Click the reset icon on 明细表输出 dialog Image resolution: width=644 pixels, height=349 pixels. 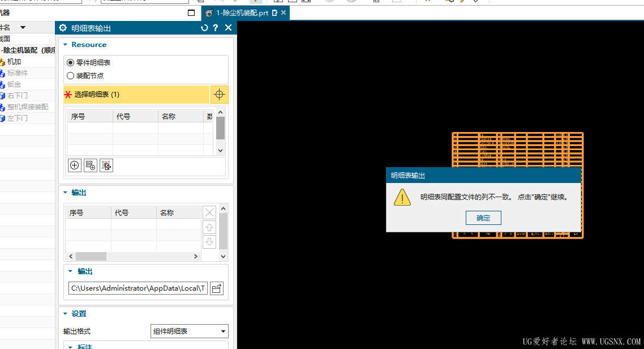[x=204, y=27]
